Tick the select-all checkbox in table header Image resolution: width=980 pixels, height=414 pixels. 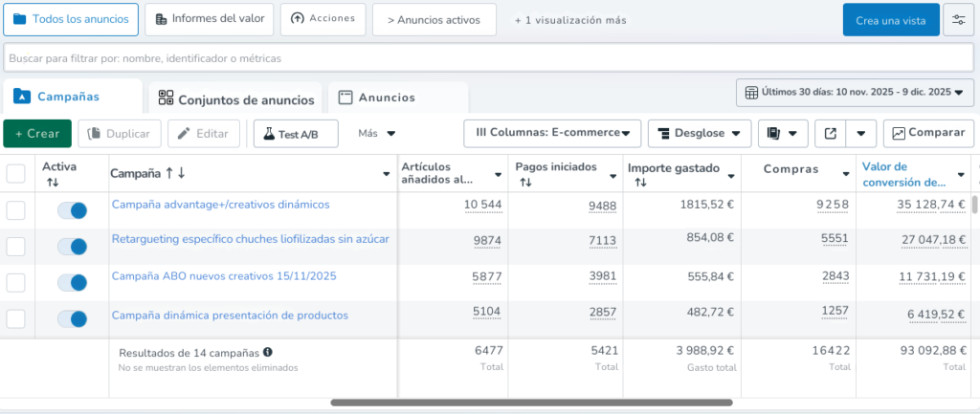tap(16, 173)
